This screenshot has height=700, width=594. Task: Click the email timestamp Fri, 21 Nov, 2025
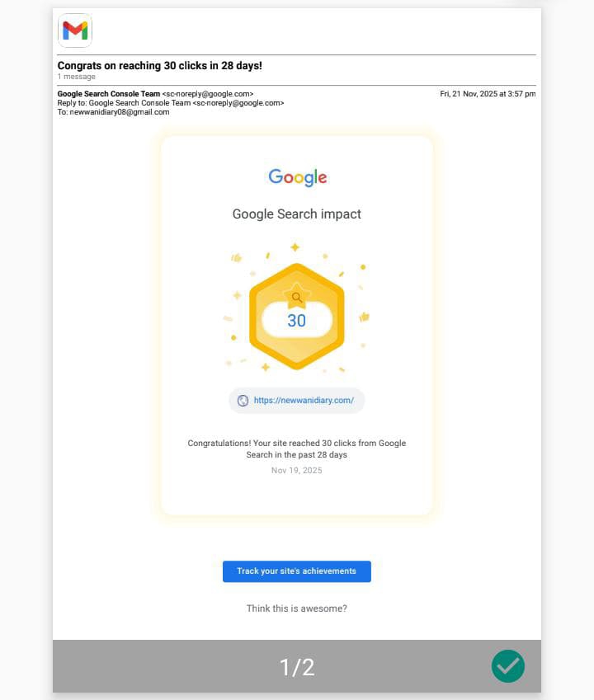tap(488, 94)
